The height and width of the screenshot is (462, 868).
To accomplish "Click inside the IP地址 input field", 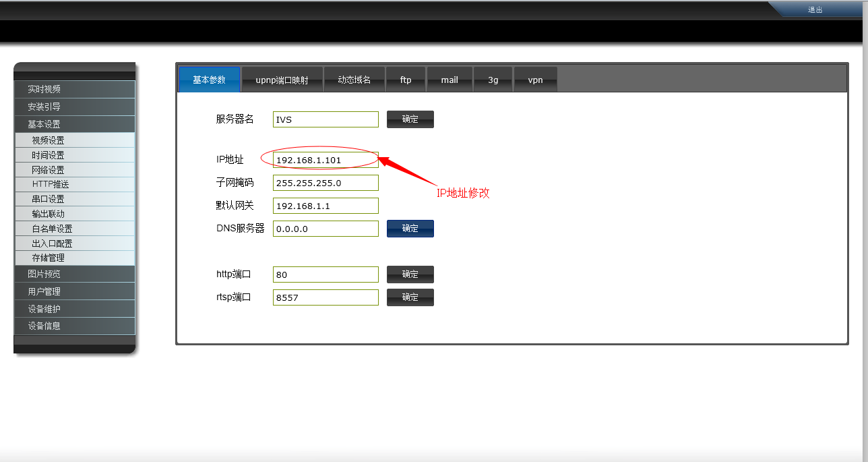I will pyautogui.click(x=325, y=159).
